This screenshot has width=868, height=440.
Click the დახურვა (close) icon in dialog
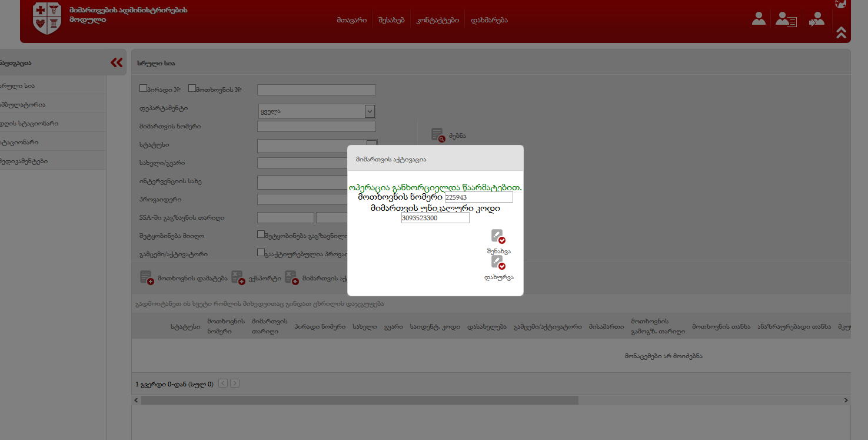(x=498, y=262)
